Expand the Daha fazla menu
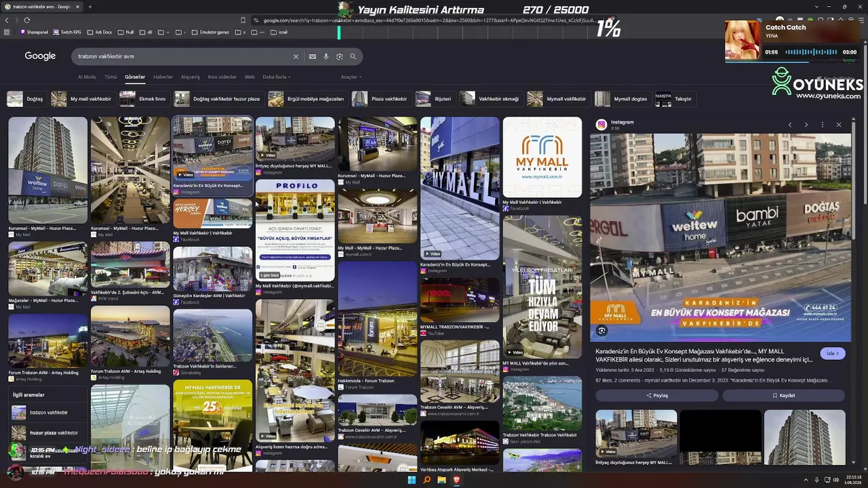The height and width of the screenshot is (488, 868). click(x=277, y=77)
